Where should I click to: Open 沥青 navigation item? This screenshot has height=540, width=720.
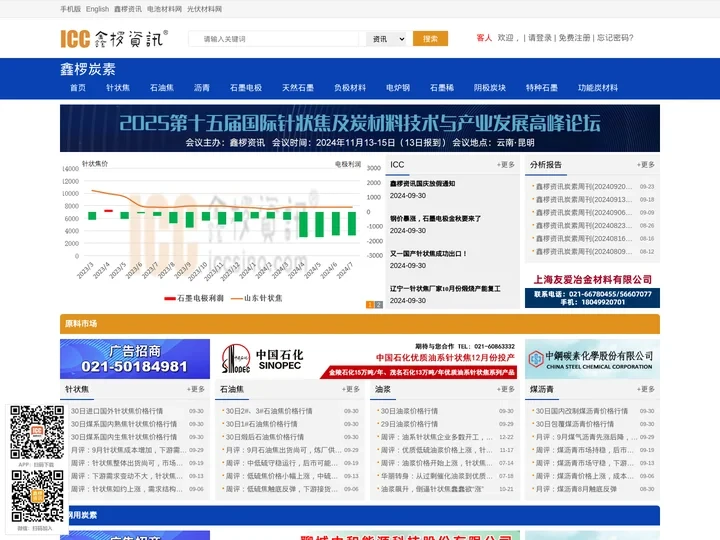[202, 88]
